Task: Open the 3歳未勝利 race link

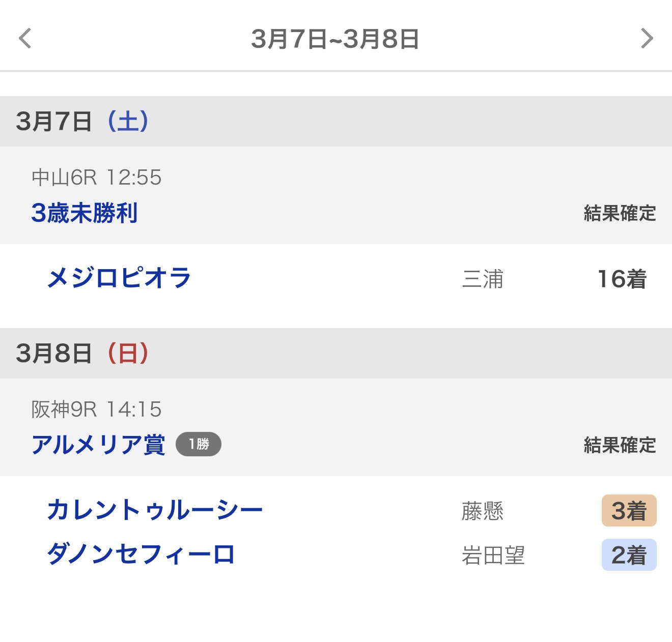Action: point(85,213)
